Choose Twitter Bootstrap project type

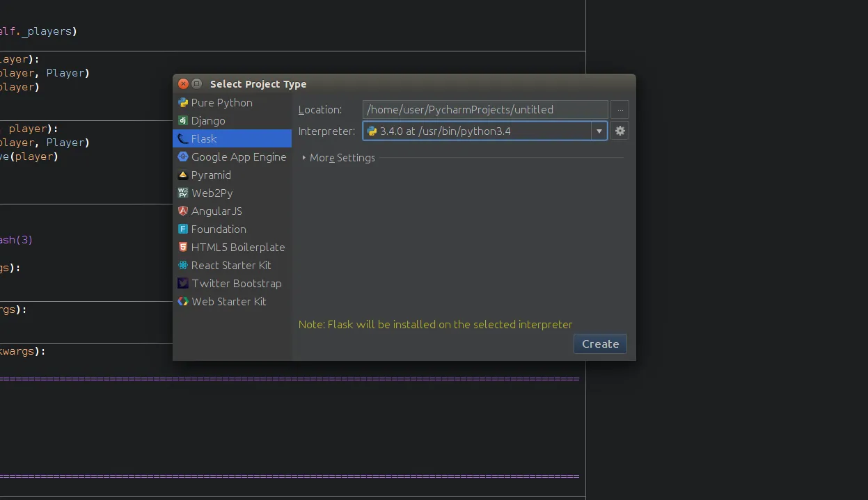(232, 283)
